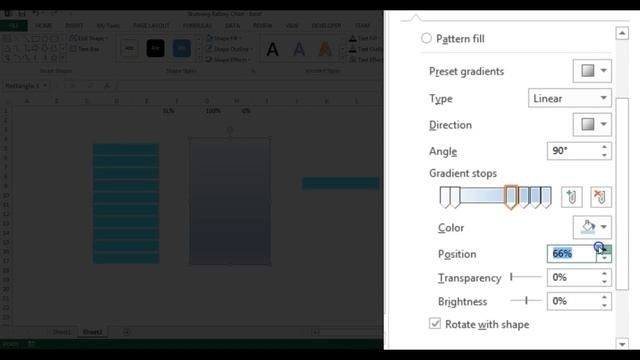This screenshot has width=640, height=360.
Task: Select the teal horizontal bar shape
Action: click(x=340, y=183)
